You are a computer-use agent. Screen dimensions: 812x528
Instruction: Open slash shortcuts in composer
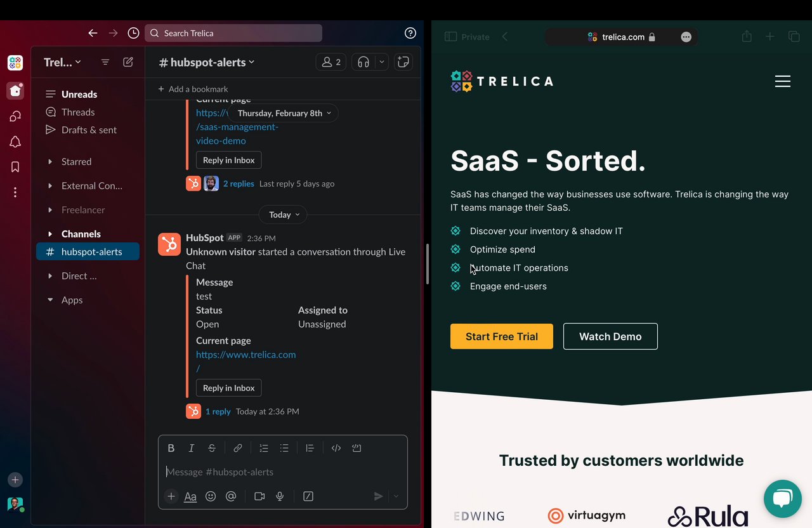[308, 496]
